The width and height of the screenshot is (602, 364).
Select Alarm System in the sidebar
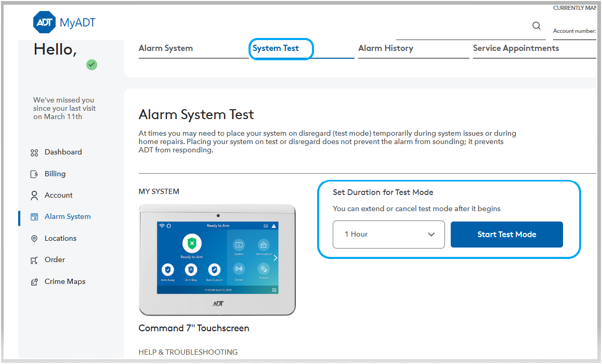point(68,216)
